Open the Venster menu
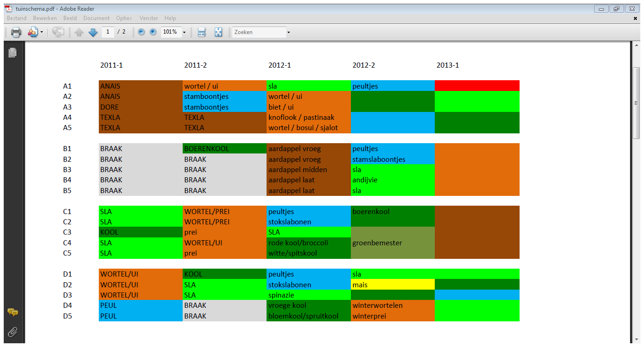The image size is (644, 347). tap(149, 18)
